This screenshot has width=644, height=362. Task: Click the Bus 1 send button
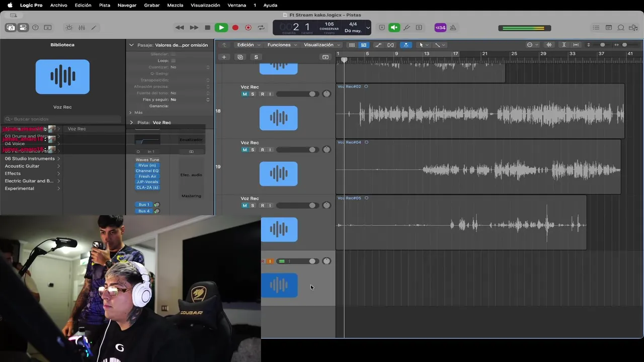pyautogui.click(x=144, y=205)
